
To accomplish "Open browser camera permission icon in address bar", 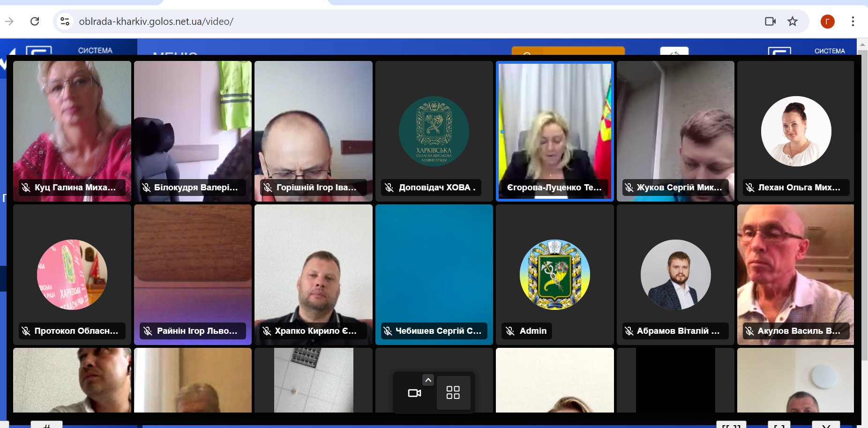I will [770, 22].
